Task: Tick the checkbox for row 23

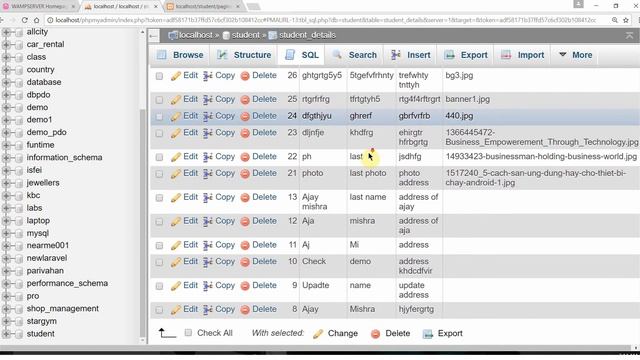Action: [159, 133]
